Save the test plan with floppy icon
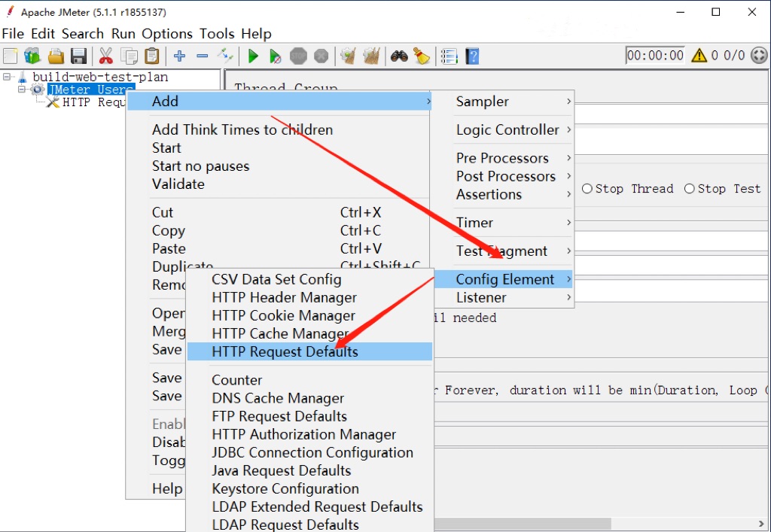The height and width of the screenshot is (532, 771). coord(78,56)
